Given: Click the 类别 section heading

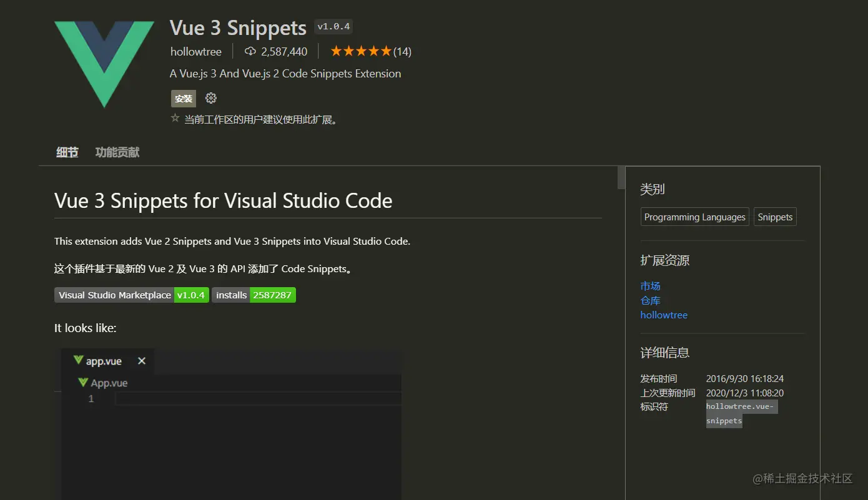Looking at the screenshot, I should [653, 189].
